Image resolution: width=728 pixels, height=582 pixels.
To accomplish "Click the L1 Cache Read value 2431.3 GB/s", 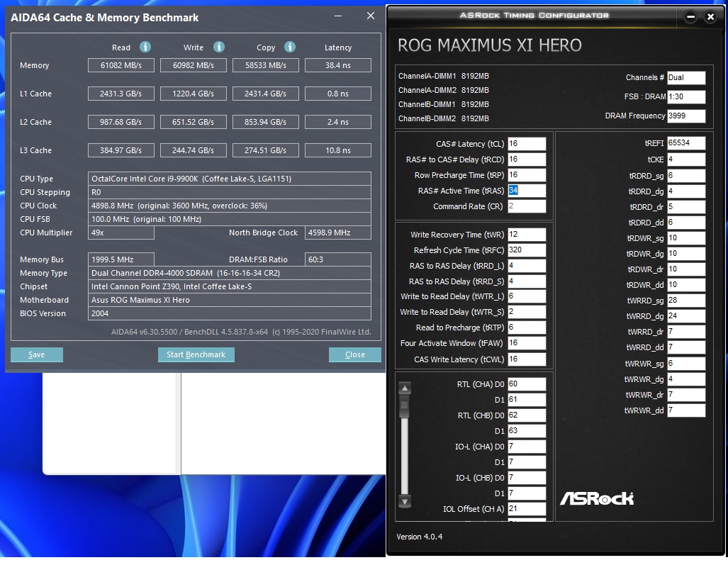I will (121, 94).
